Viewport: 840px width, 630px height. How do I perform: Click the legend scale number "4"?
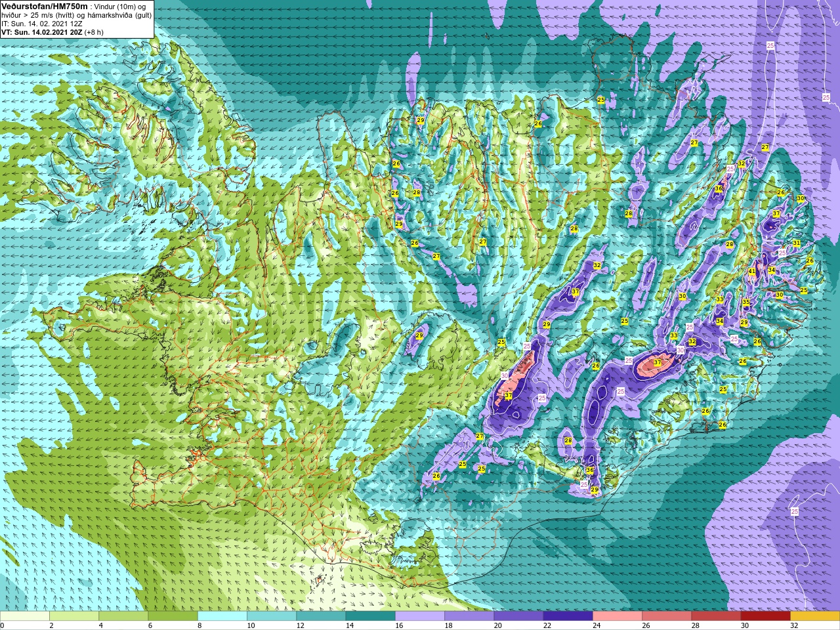coord(100,626)
